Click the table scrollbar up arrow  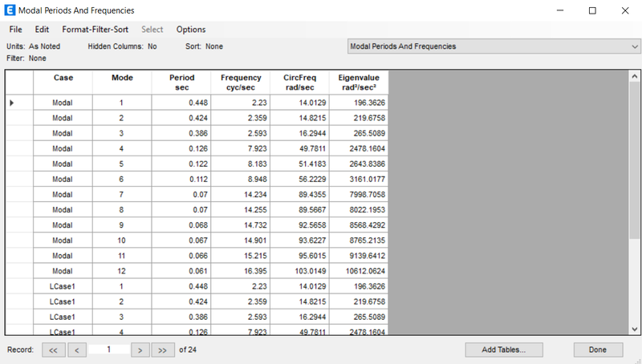click(x=634, y=76)
